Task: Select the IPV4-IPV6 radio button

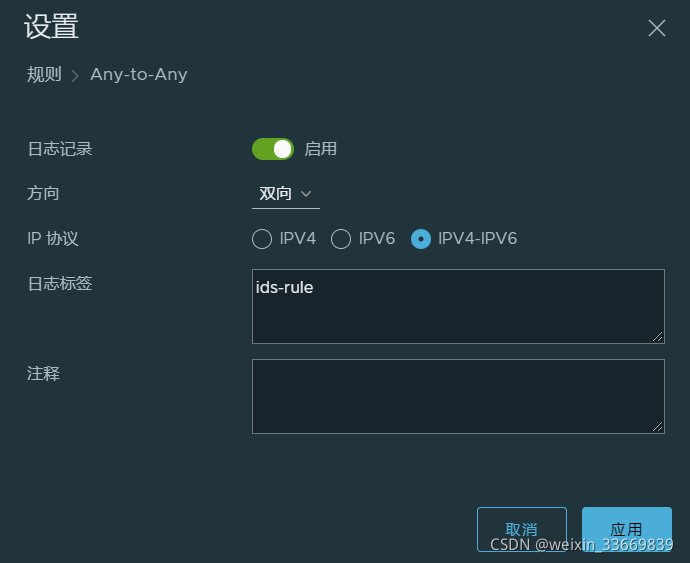Action: pos(421,239)
